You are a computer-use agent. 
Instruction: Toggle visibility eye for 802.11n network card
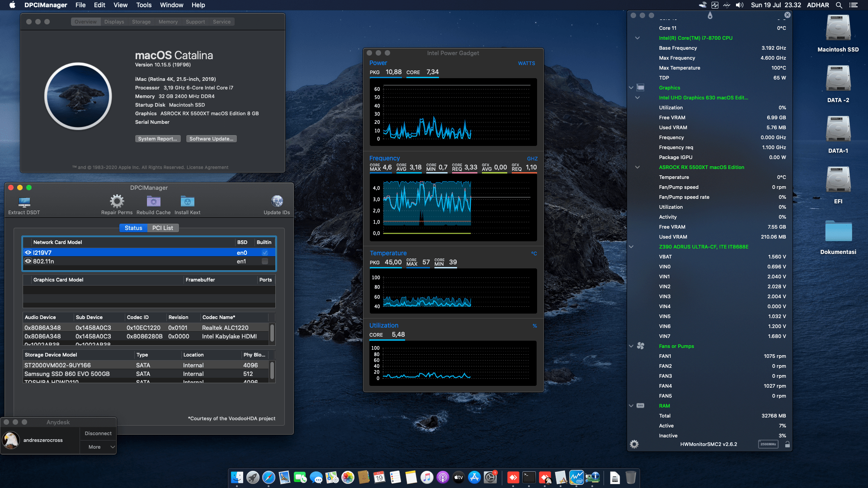click(28, 261)
